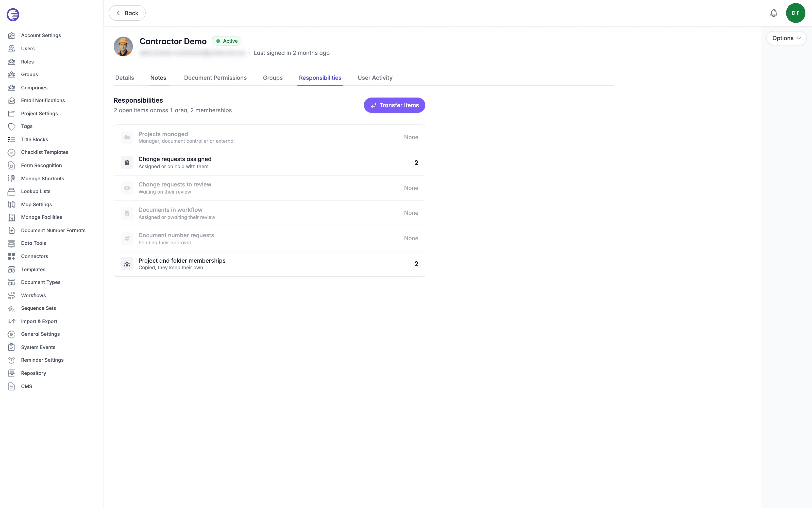Open the User Activity tab

pos(375,78)
